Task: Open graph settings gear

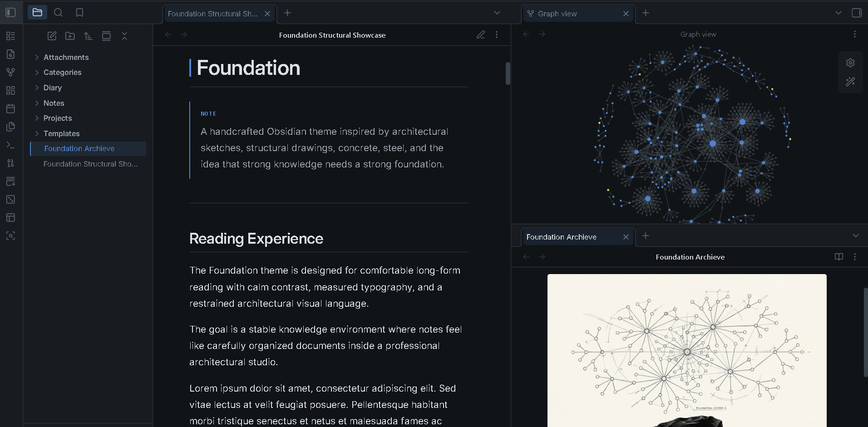Action: tap(850, 63)
